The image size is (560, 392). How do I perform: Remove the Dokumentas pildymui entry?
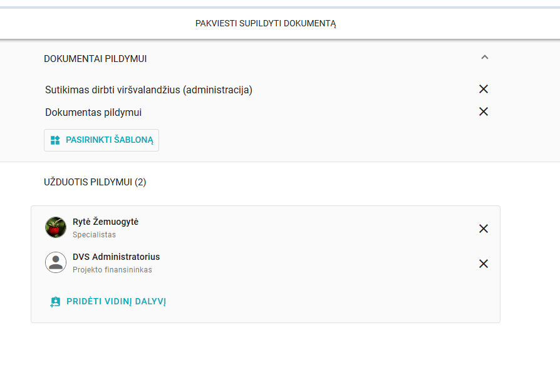tap(483, 112)
